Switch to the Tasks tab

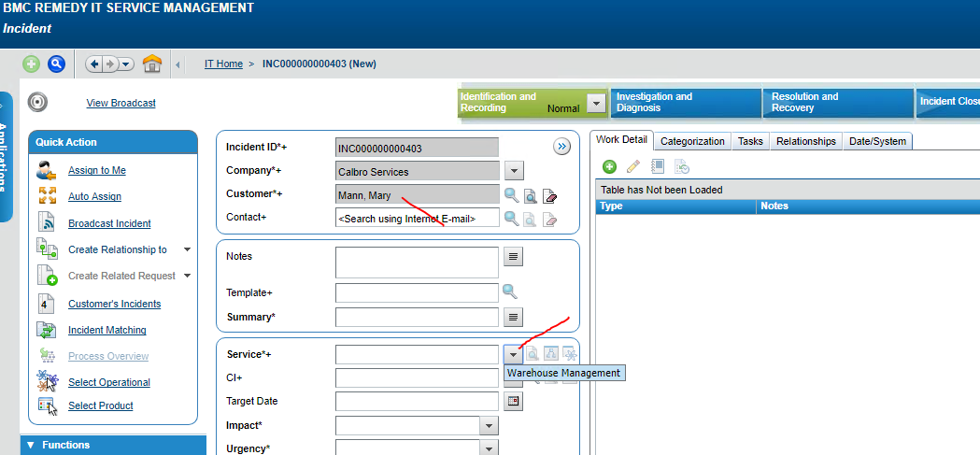(750, 141)
